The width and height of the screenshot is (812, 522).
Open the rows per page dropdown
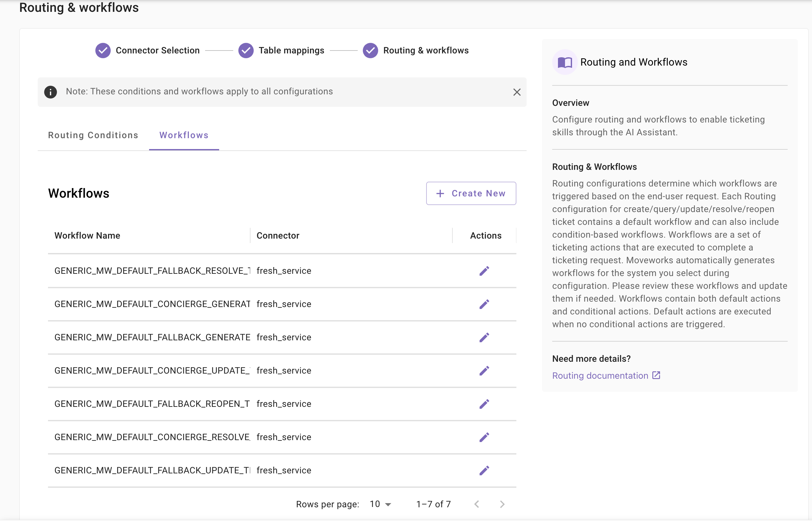point(380,504)
